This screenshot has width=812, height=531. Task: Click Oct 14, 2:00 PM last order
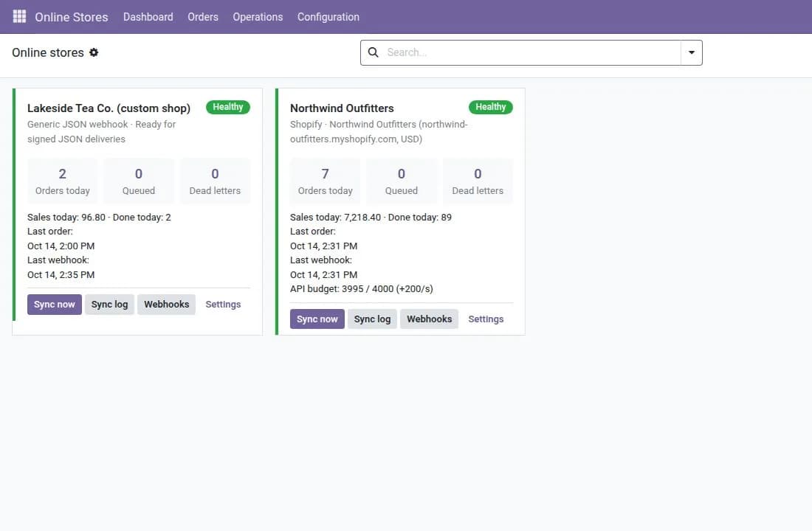pos(61,246)
